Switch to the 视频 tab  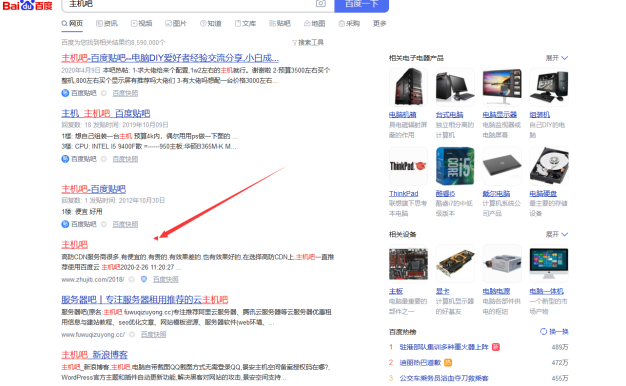(x=141, y=24)
